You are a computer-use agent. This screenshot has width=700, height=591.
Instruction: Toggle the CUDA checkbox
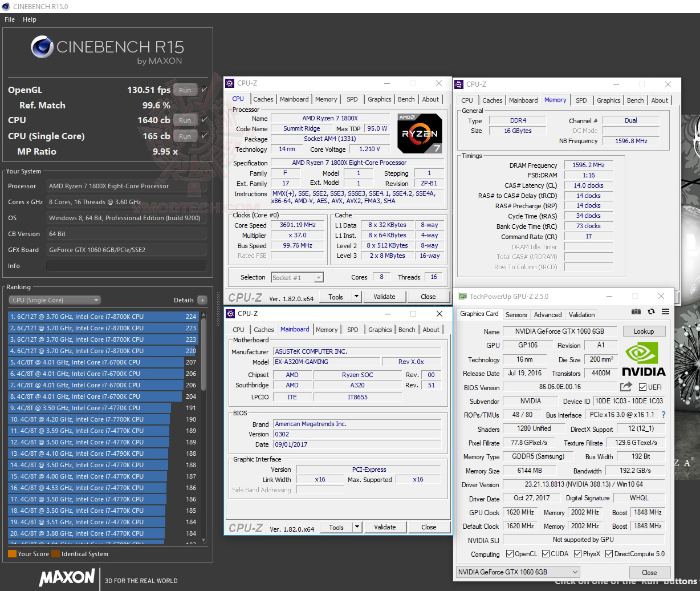click(x=546, y=553)
